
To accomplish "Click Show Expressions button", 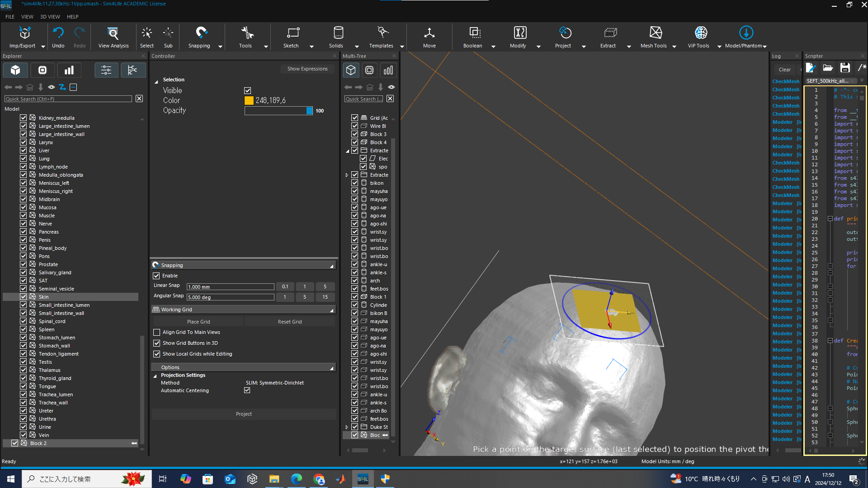I will (x=307, y=69).
